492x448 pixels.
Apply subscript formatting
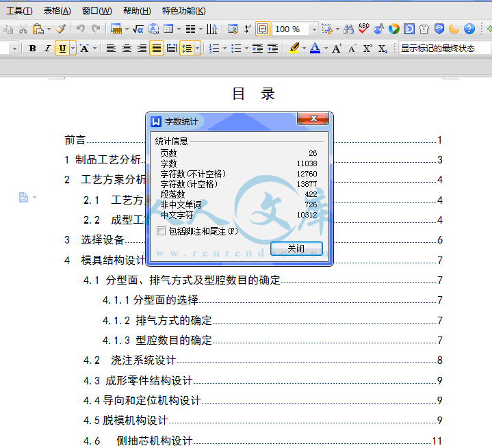click(383, 49)
